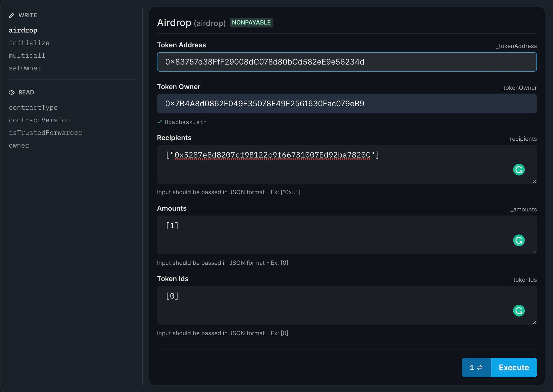Click the Grammarly icon in the Token Ids field

(x=518, y=311)
